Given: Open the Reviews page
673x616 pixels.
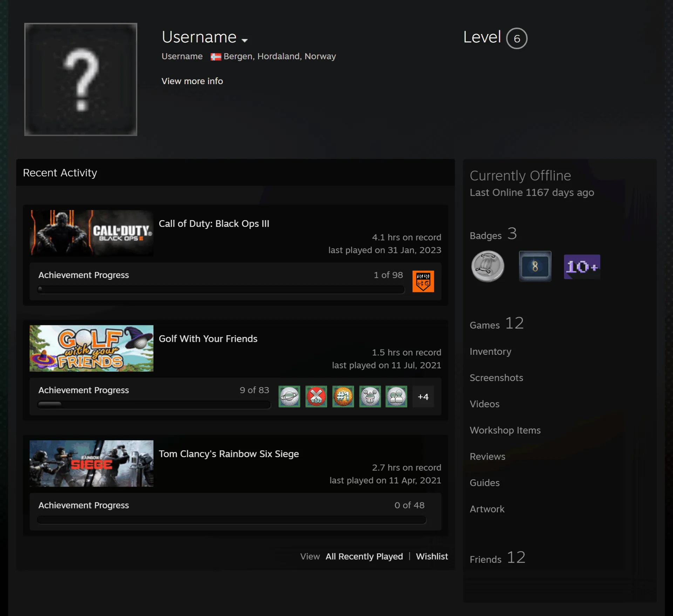Looking at the screenshot, I should (488, 456).
